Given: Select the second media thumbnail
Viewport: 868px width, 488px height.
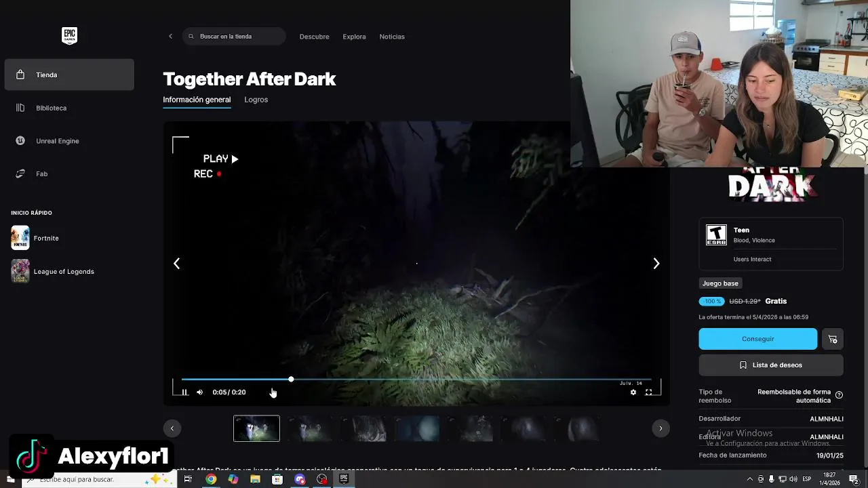Looking at the screenshot, I should (x=310, y=428).
